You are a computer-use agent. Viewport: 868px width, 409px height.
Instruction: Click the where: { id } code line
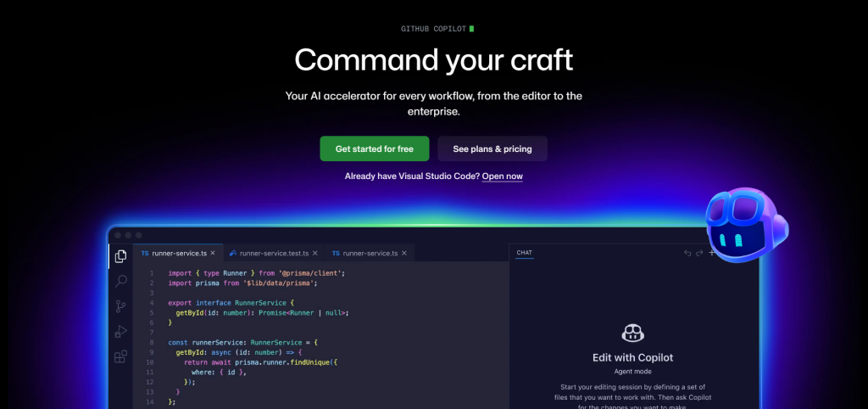click(219, 373)
